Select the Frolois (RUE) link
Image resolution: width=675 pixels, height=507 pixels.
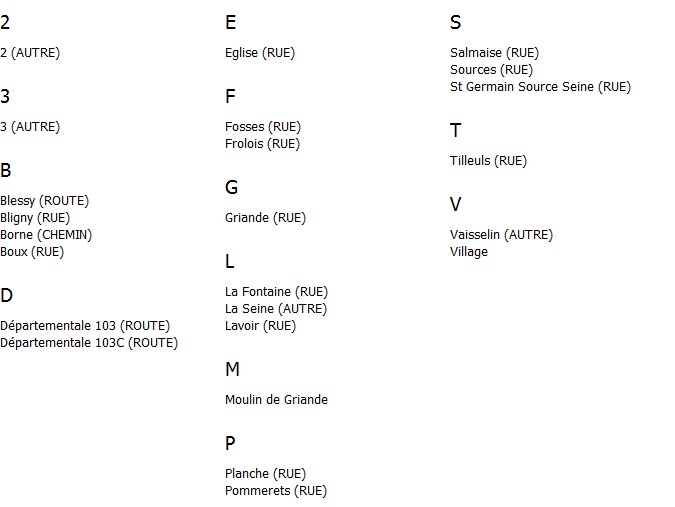click(x=263, y=144)
